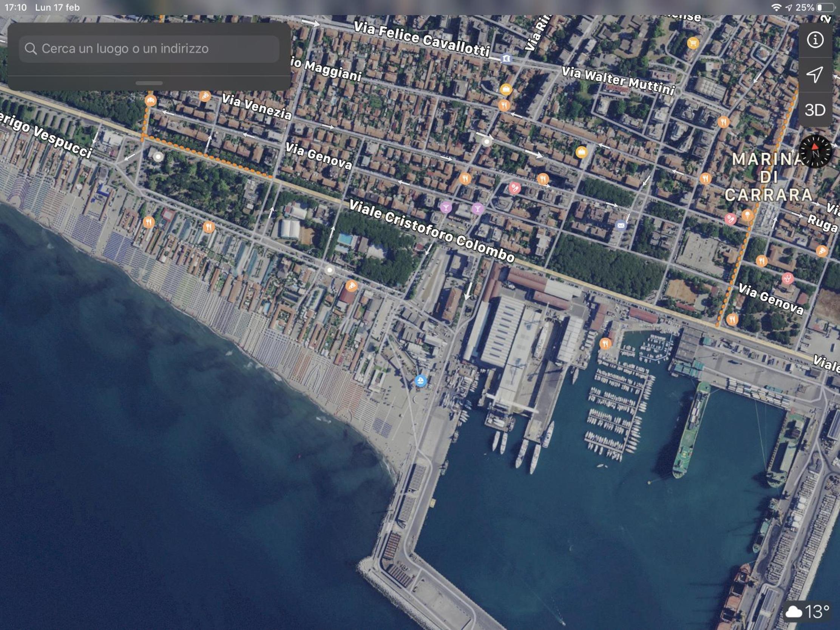Toggle the 3D map view
This screenshot has height=630, width=840.
pos(815,110)
